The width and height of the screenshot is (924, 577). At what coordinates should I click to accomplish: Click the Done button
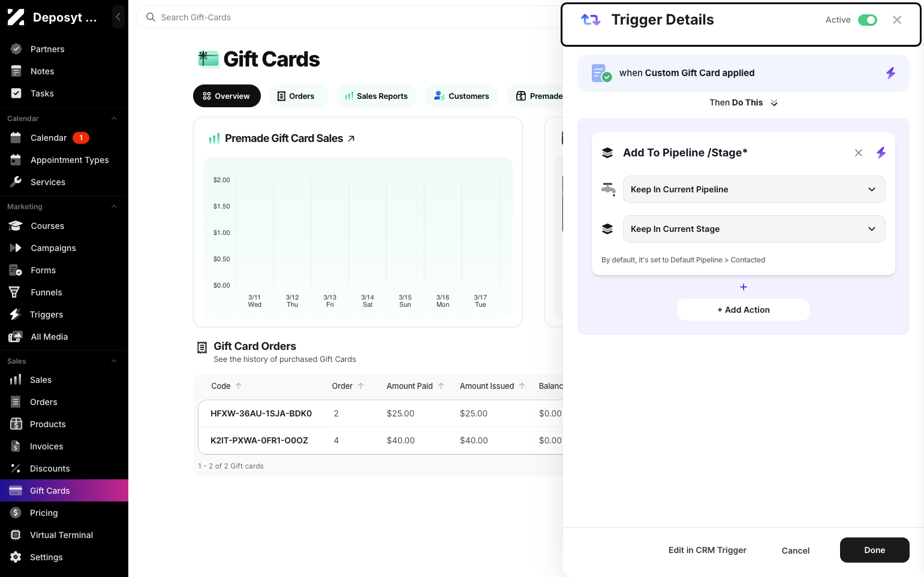(875, 550)
